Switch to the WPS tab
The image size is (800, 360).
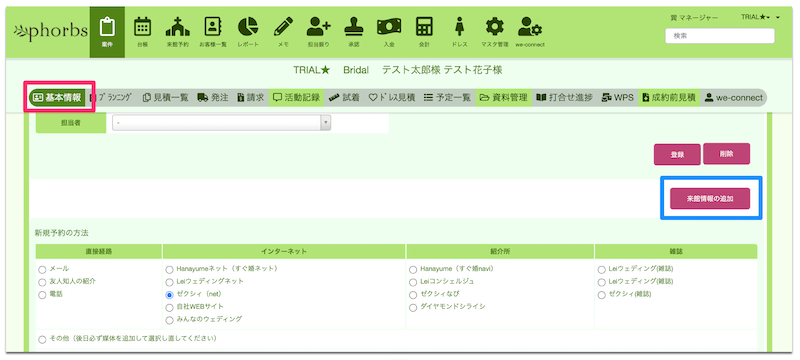tap(618, 97)
